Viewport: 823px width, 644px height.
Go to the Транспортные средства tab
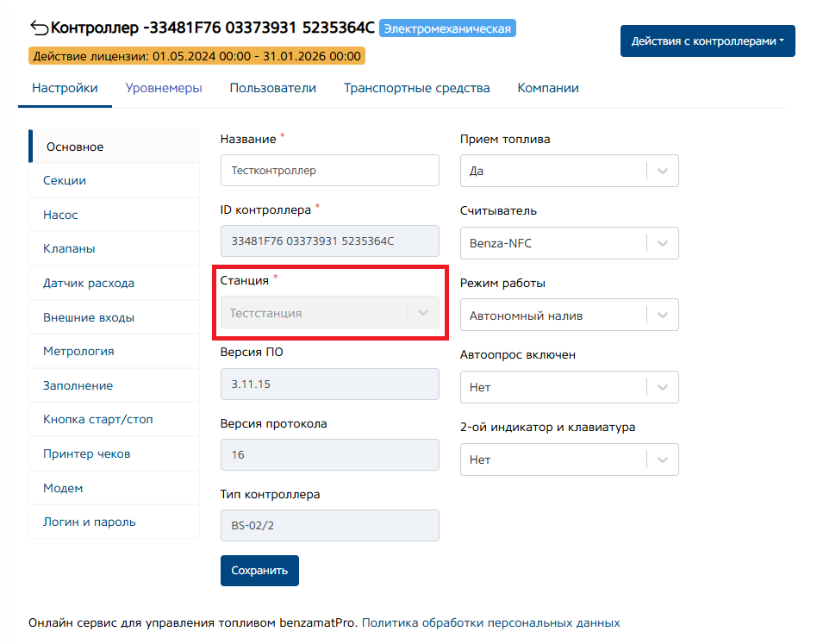click(416, 88)
